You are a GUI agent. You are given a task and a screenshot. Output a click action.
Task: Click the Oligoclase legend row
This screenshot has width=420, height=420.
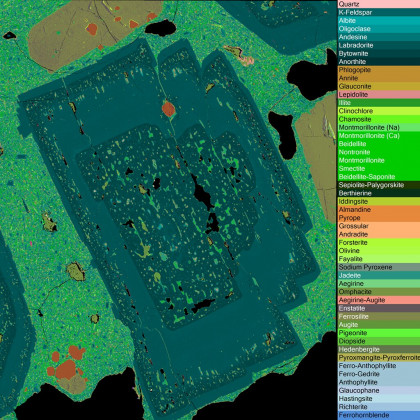tap(379, 29)
